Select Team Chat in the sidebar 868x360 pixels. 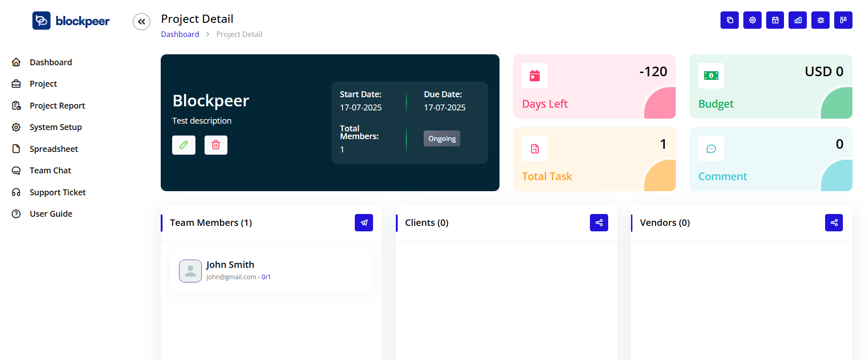click(x=50, y=171)
